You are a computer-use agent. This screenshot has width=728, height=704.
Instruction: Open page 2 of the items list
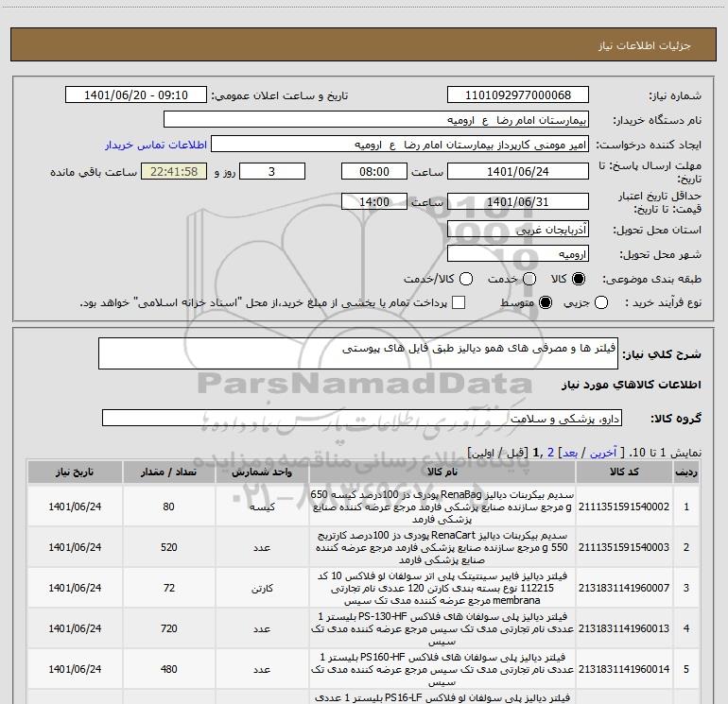pyautogui.click(x=550, y=453)
